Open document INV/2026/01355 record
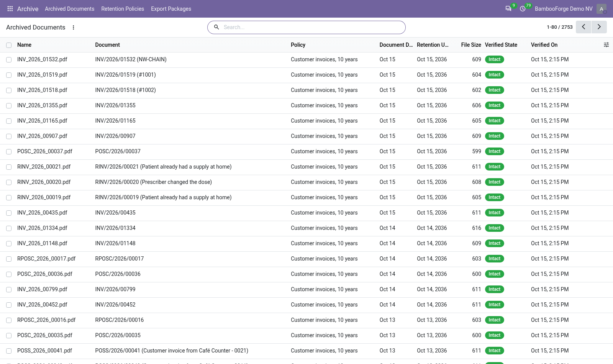 [x=115, y=105]
